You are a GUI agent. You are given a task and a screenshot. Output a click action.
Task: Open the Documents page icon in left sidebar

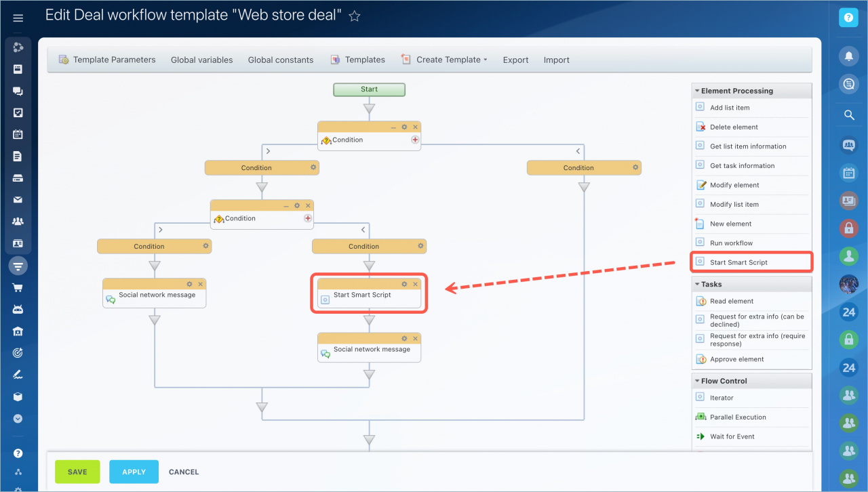click(x=18, y=157)
